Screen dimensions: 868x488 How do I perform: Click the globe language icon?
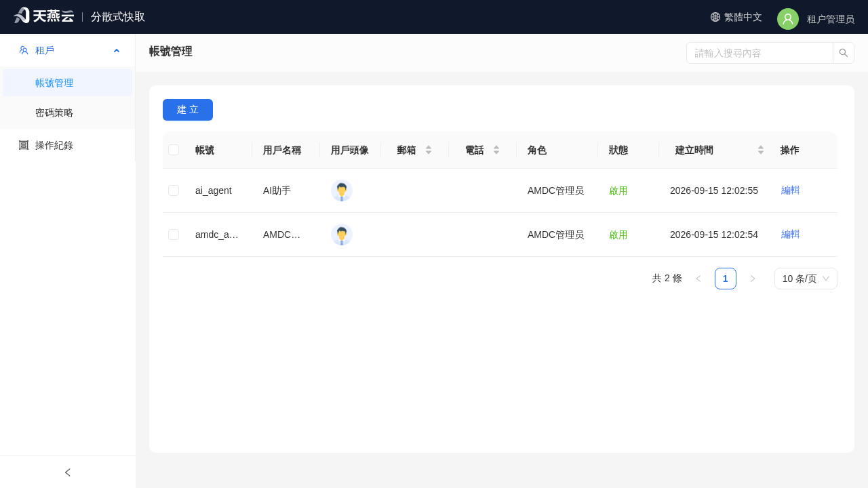point(715,17)
